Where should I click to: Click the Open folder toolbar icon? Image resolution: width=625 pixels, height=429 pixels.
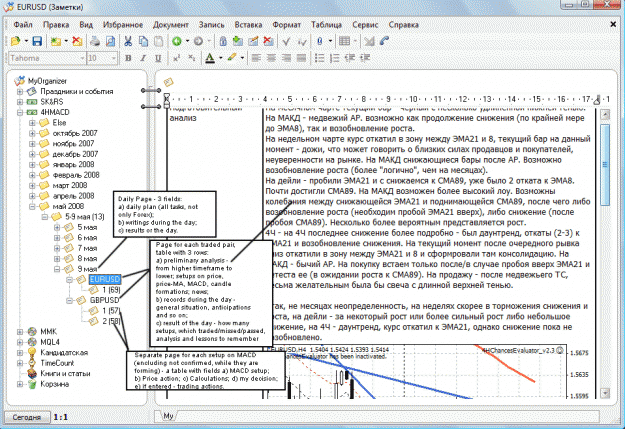pyautogui.click(x=16, y=41)
